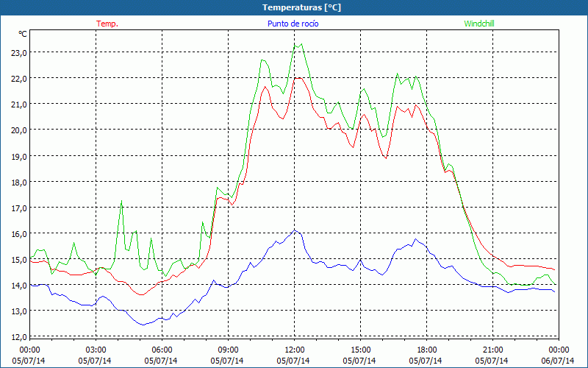
Task: Click the 19,0 y-axis value
Action: [x=19, y=156]
